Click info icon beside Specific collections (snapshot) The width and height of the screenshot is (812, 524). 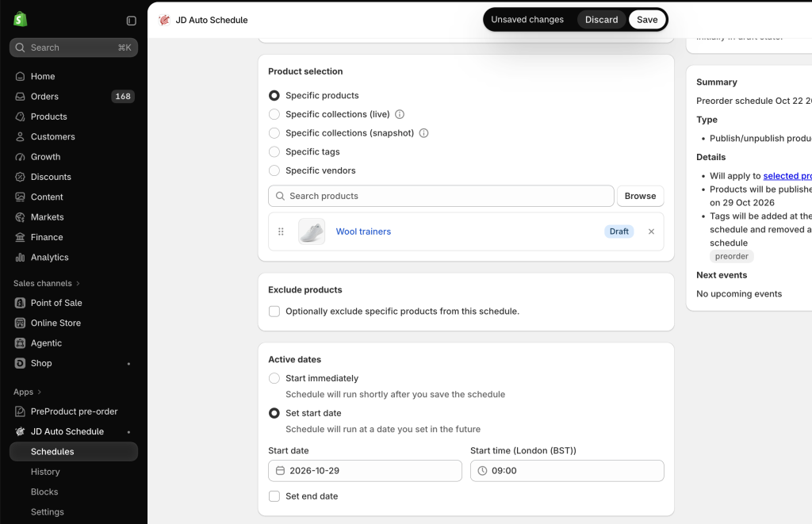tap(423, 133)
